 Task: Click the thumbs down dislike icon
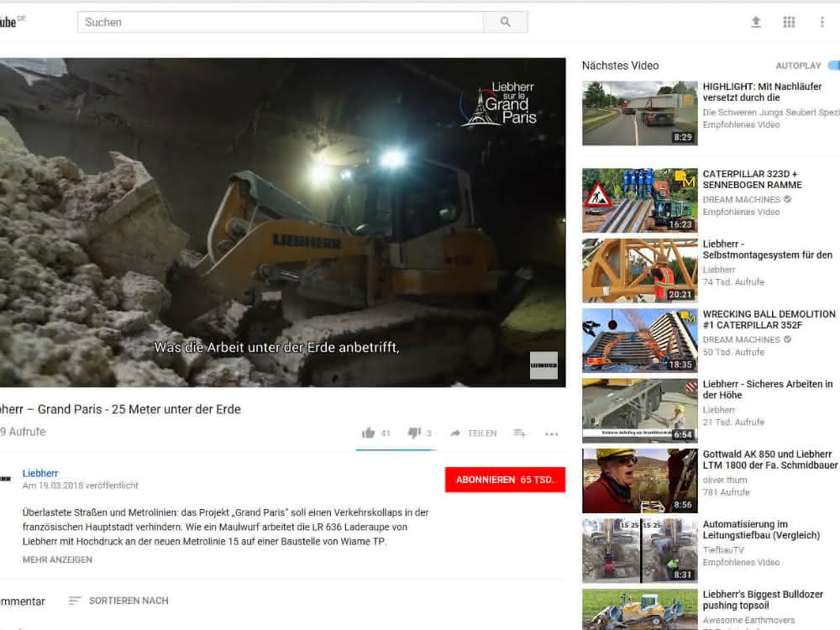[x=414, y=433]
